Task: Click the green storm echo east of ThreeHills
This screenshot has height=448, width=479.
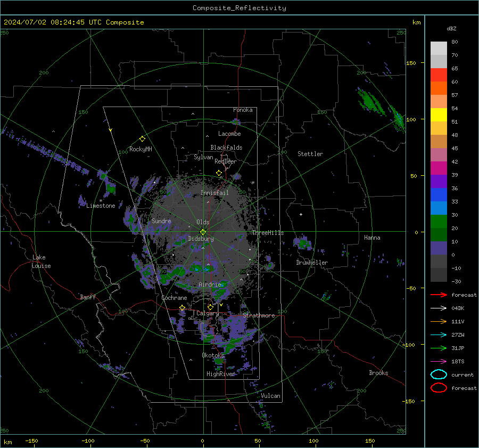Action: coord(303,243)
